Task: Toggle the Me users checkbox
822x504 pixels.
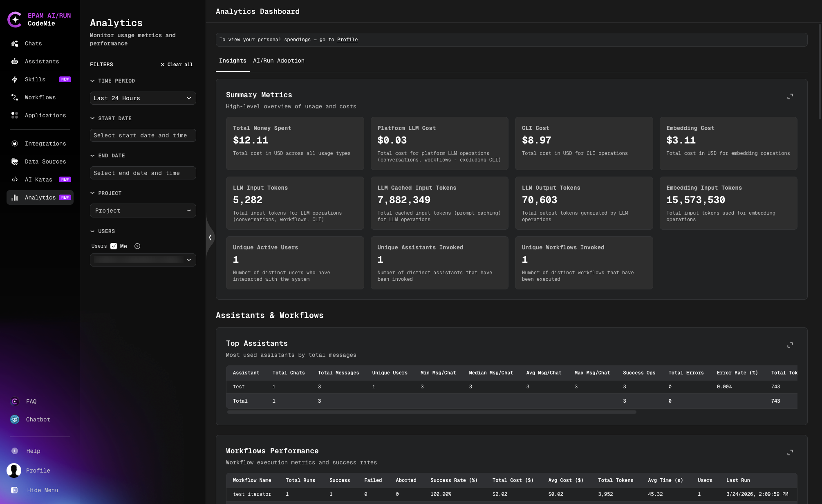Action: (x=114, y=246)
